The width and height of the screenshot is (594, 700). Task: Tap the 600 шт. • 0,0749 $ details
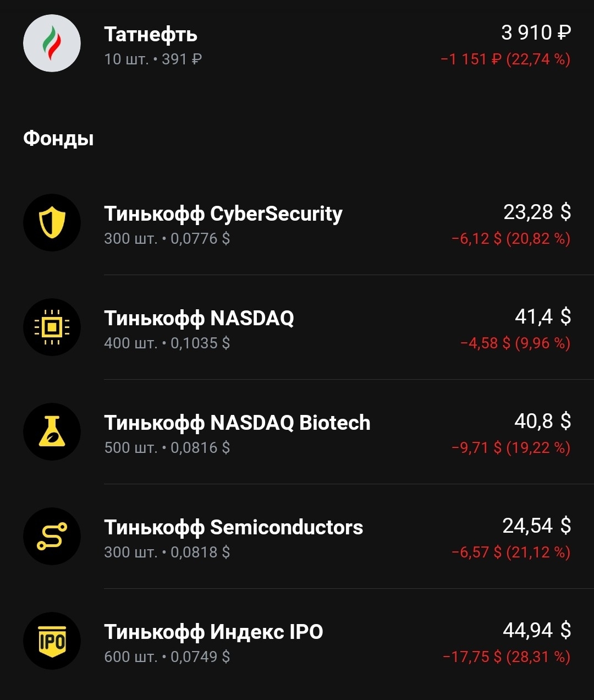[x=167, y=657]
